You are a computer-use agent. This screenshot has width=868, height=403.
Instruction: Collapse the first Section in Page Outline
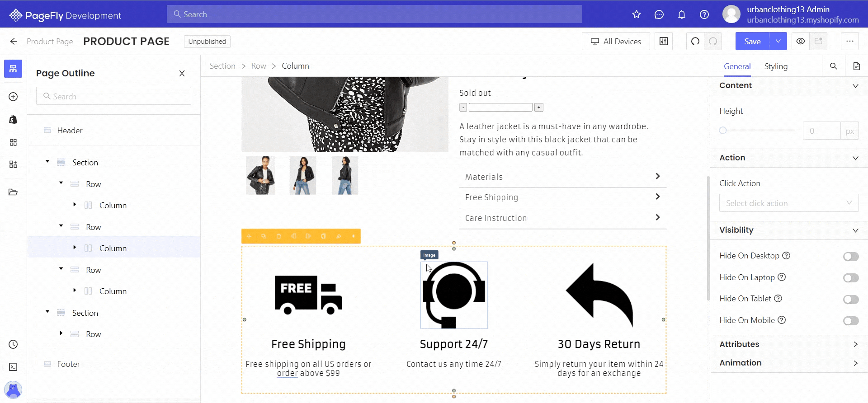pyautogui.click(x=47, y=162)
